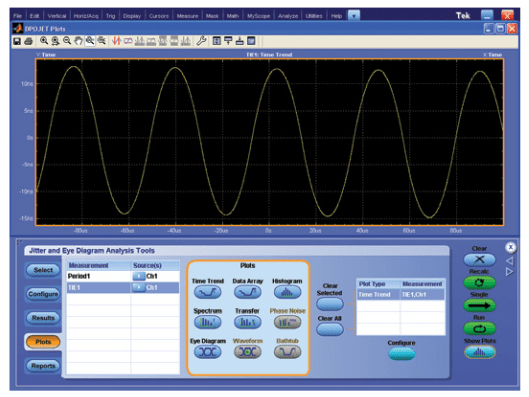Screen dimensions: 529x397
Task: Click the Bathtub plot button
Action: click(x=287, y=352)
